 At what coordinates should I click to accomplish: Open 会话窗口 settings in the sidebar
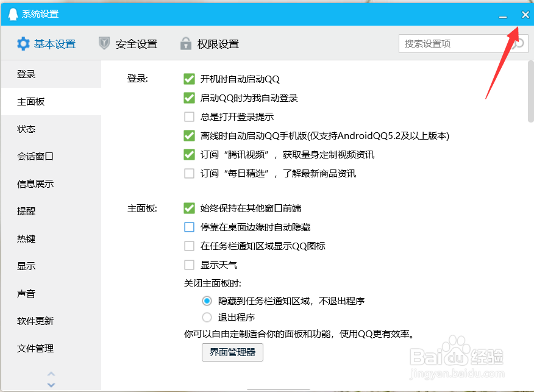point(51,156)
